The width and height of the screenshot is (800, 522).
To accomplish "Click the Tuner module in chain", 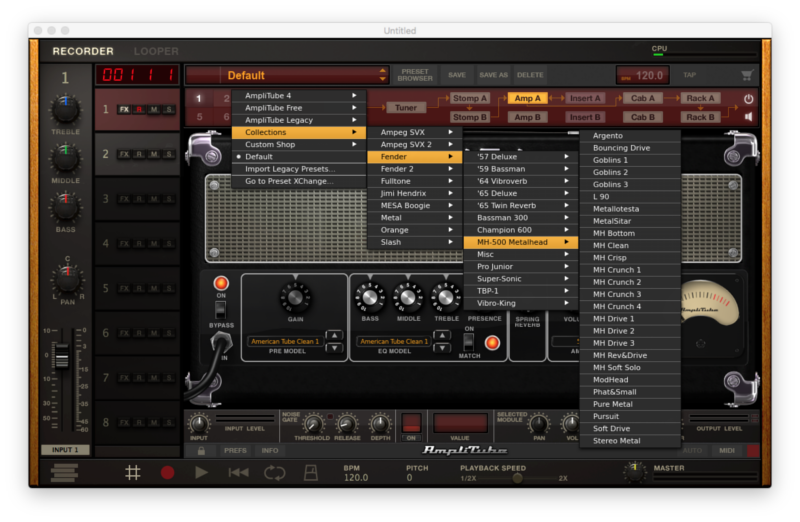I will point(406,108).
